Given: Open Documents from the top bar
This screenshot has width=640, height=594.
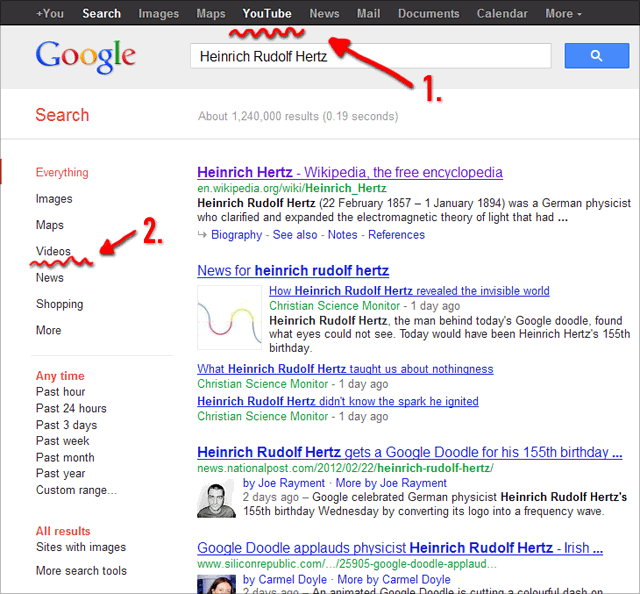Looking at the screenshot, I should pyautogui.click(x=429, y=13).
